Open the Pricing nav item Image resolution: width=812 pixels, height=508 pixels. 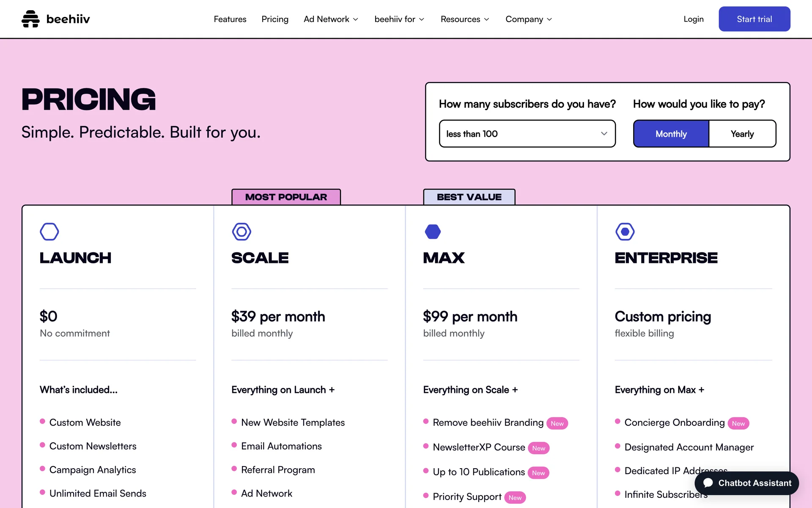[275, 19]
